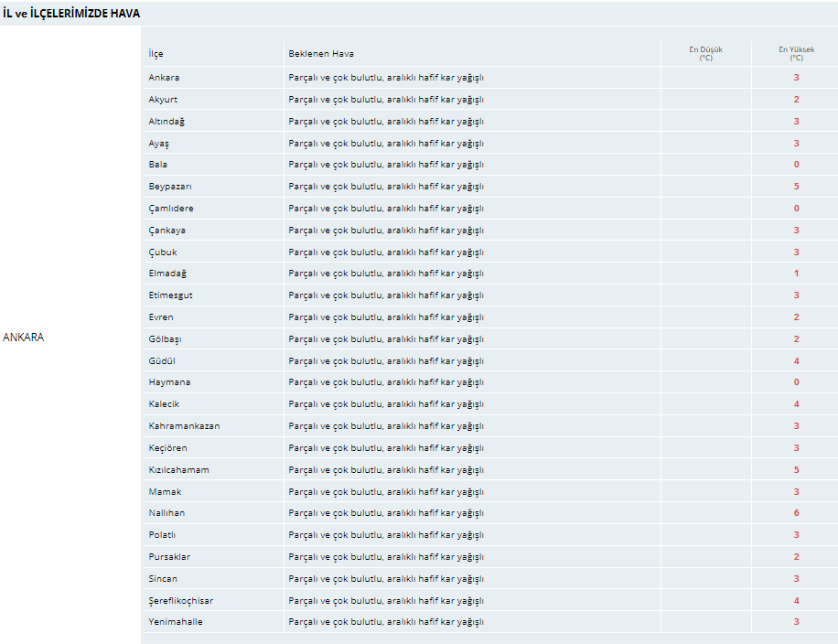Click the Beklenen Hava column header
Viewport: 838px width, 644px height.
(x=321, y=53)
